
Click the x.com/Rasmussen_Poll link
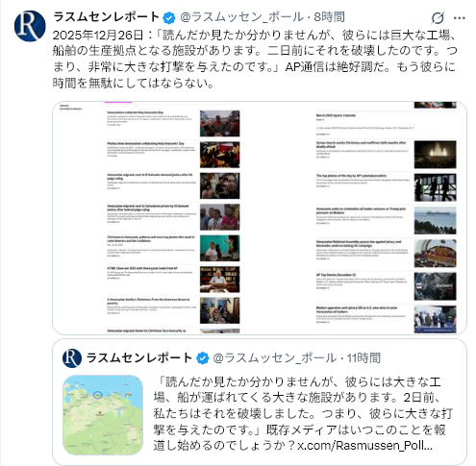pos(364,446)
